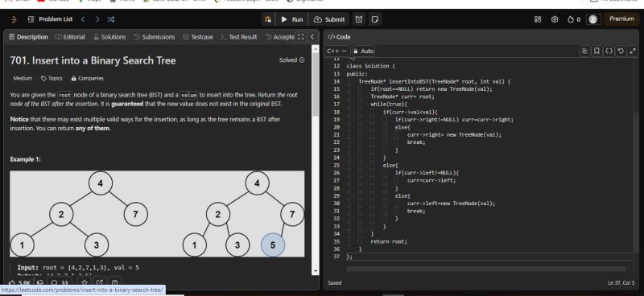Collapse the description panel chevron

(x=312, y=37)
